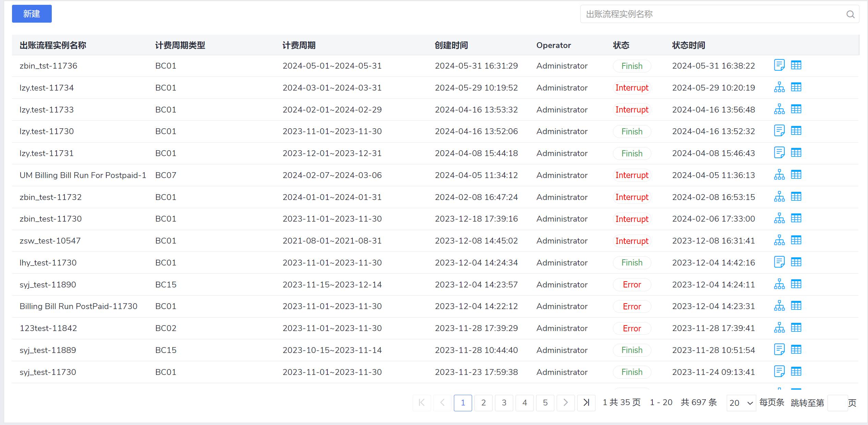Click the period 2021-08-01~2021-08-31
This screenshot has height=425, width=868.
coord(332,241)
